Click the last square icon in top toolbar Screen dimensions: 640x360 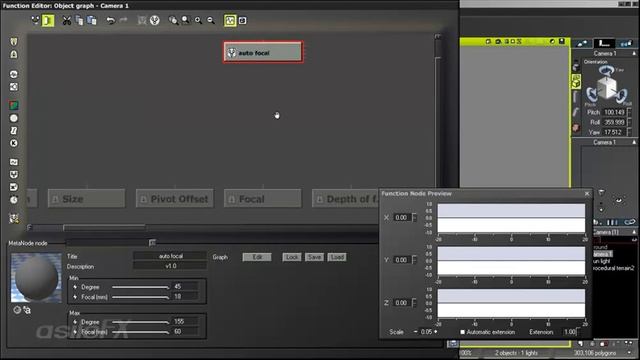point(242,20)
